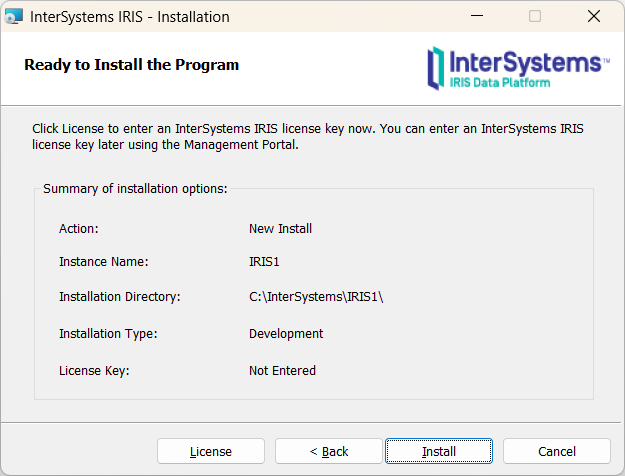Click the InterSystems IRIS - Installation title

(x=130, y=17)
